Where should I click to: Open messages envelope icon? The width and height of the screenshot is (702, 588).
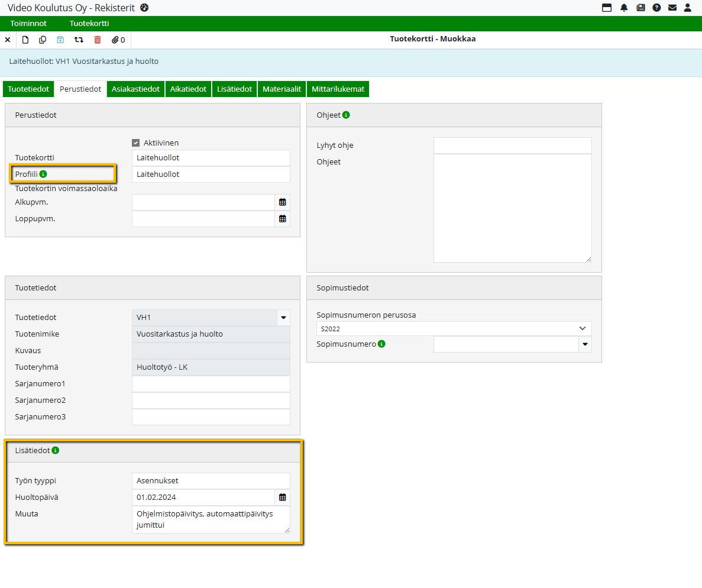pyautogui.click(x=672, y=8)
